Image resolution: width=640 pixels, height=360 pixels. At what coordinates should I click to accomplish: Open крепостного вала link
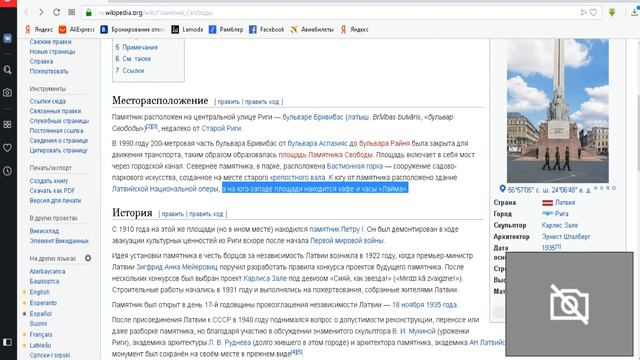(x=297, y=178)
